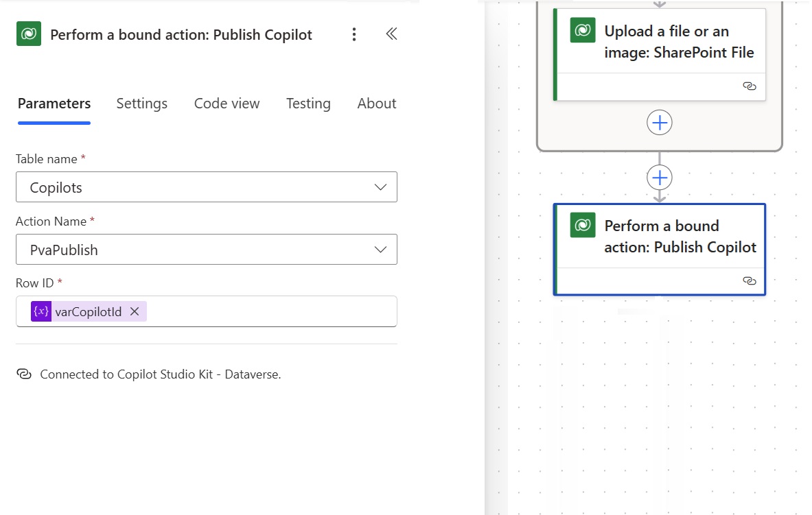Open the more commands menu for Publish Copilot
Viewport: 812px width, 515px height.
click(x=354, y=34)
